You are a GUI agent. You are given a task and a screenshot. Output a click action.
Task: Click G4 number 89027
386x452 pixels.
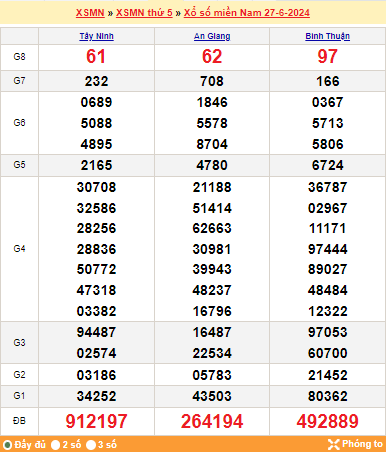[x=328, y=269]
